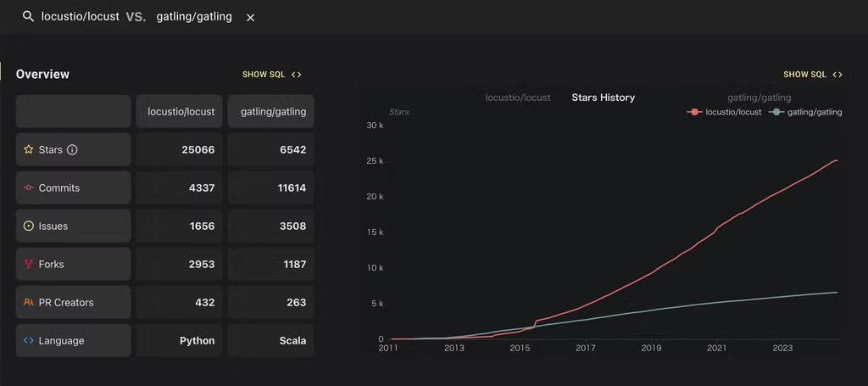This screenshot has width=868, height=386.
Task: Click the 3508 issues value
Action: tap(292, 226)
